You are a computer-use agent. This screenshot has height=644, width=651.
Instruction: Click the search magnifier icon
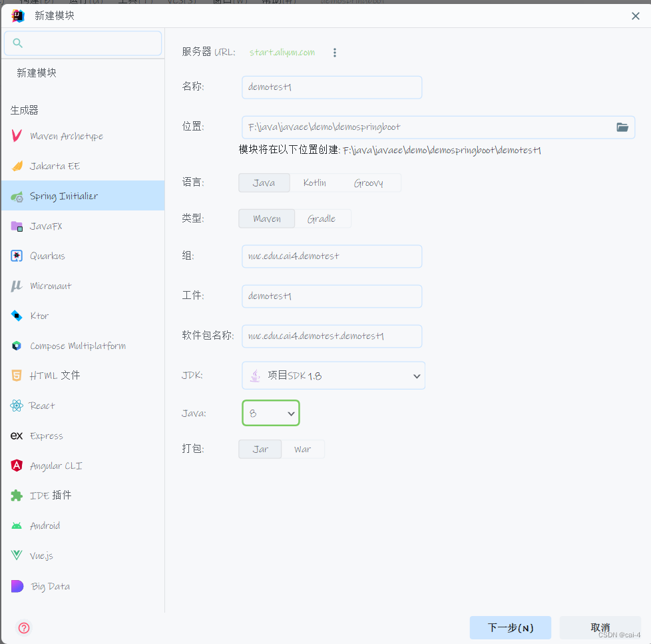17,43
